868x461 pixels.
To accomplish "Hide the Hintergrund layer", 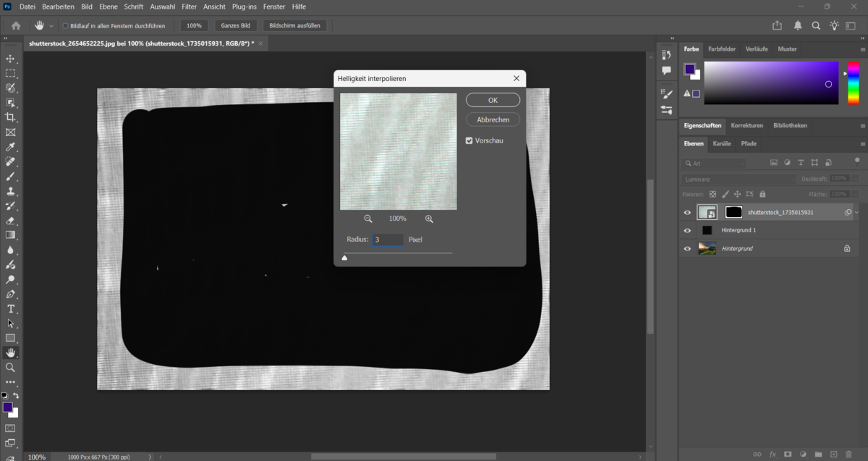I will [687, 248].
